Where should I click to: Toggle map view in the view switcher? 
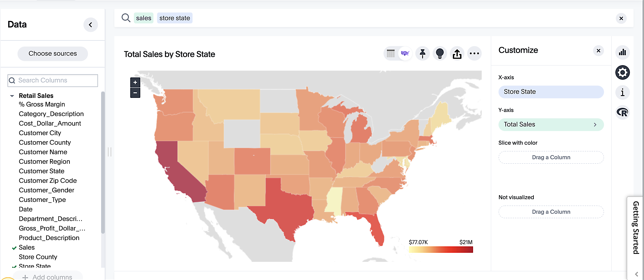pyautogui.click(x=405, y=53)
